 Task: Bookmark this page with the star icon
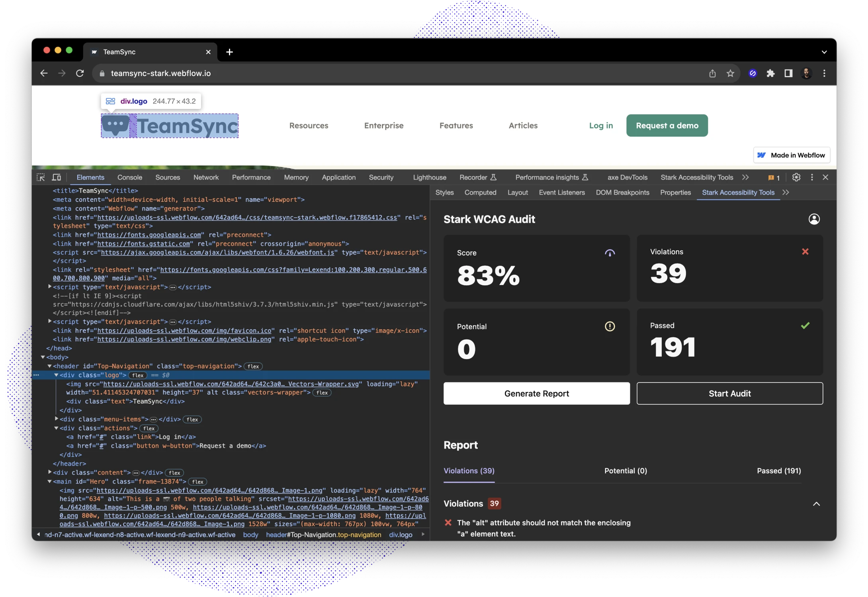point(730,73)
